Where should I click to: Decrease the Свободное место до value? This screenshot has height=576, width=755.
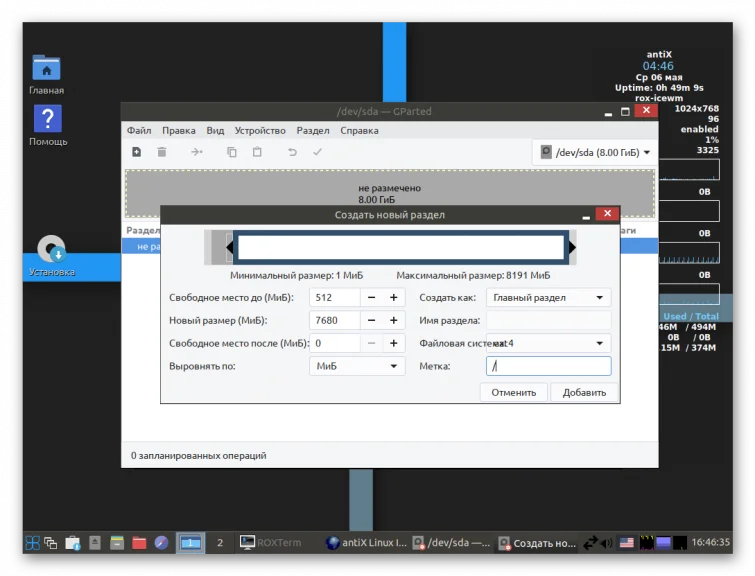click(x=371, y=298)
